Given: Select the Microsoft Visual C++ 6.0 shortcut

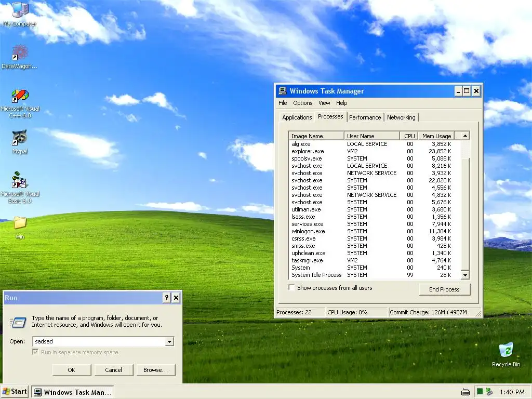Looking at the screenshot, I should click(20, 103).
